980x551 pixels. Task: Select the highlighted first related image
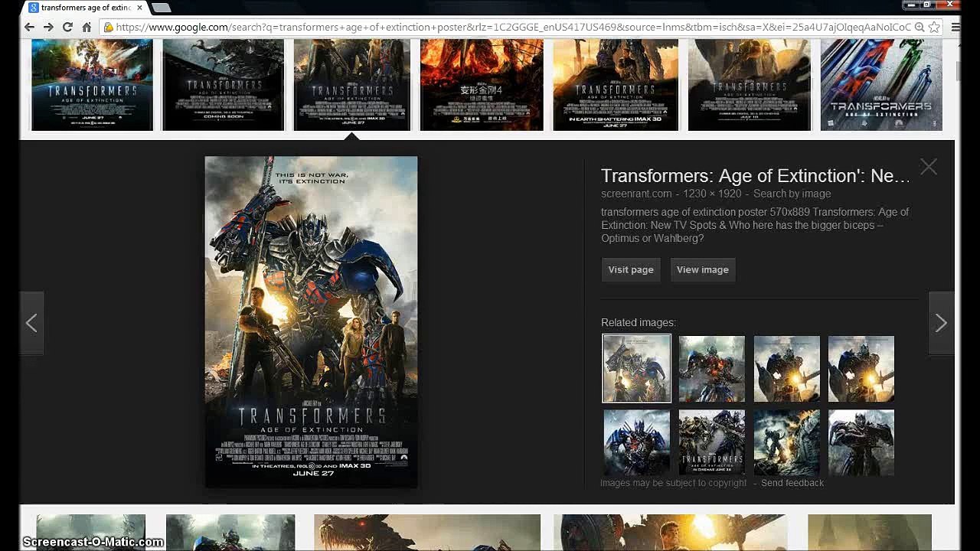(x=637, y=368)
